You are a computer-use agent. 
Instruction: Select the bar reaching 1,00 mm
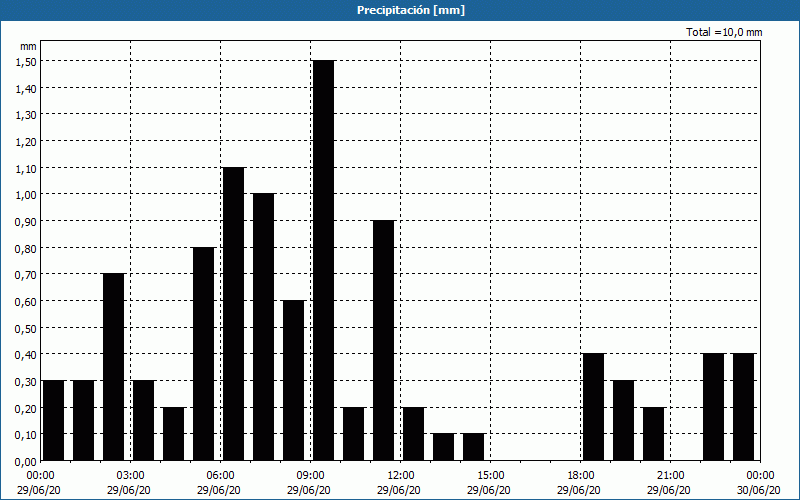tap(263, 327)
